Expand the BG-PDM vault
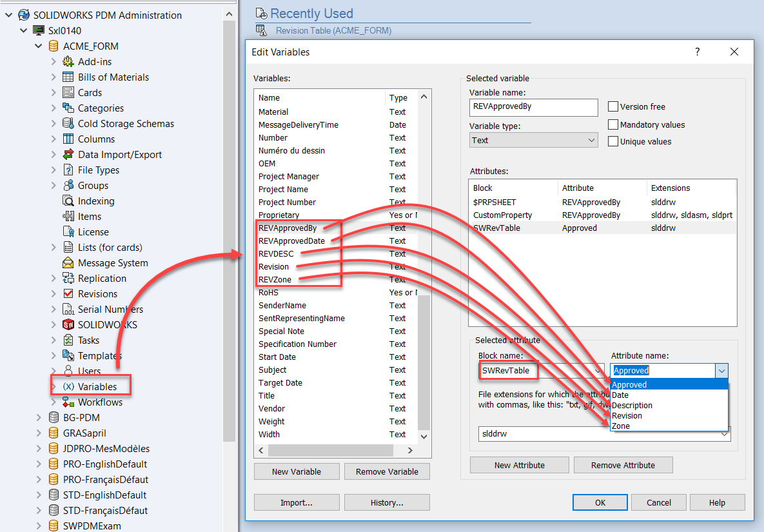 click(39, 417)
